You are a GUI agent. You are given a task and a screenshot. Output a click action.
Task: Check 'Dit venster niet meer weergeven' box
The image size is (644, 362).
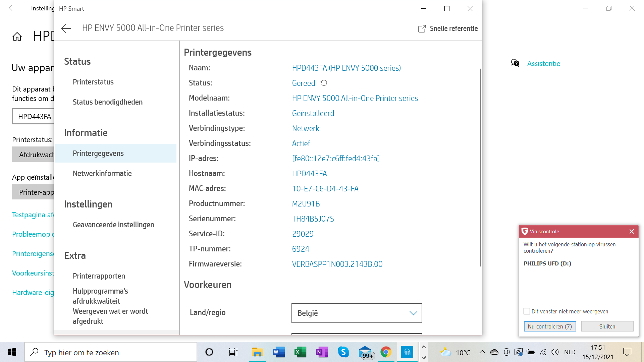click(527, 311)
